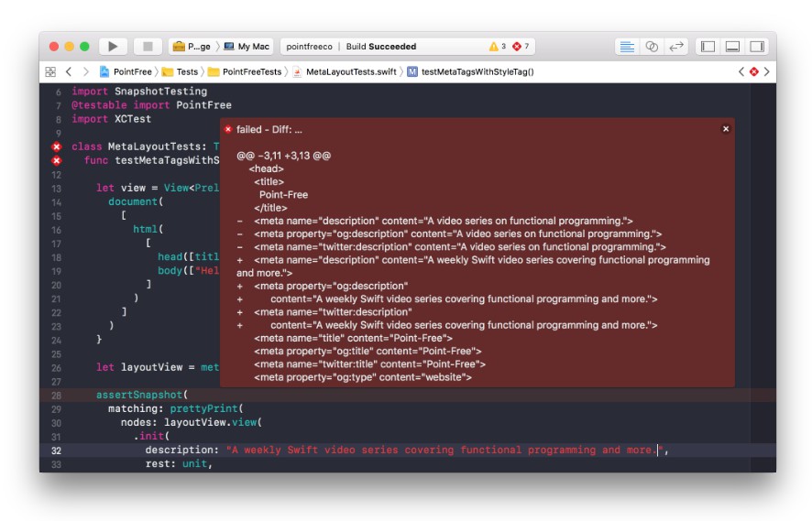Open the scheme selector dropdown
This screenshot has height=521, width=812.
tap(192, 46)
